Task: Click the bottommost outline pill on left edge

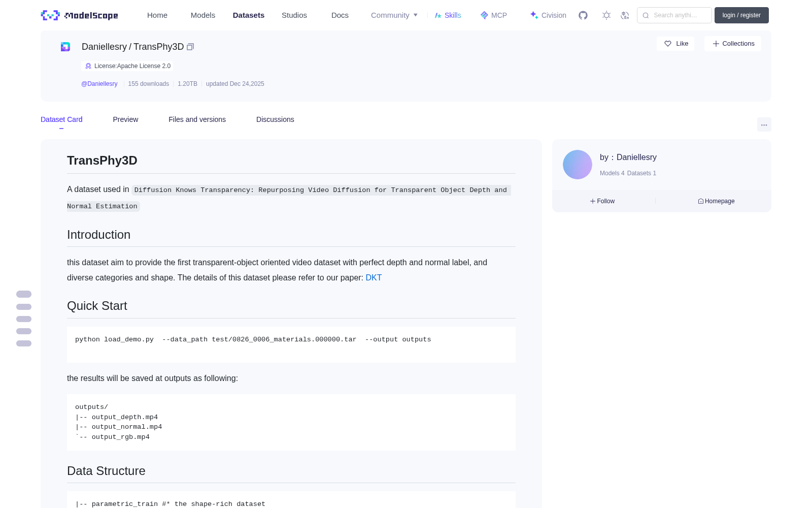Action: coord(24,343)
